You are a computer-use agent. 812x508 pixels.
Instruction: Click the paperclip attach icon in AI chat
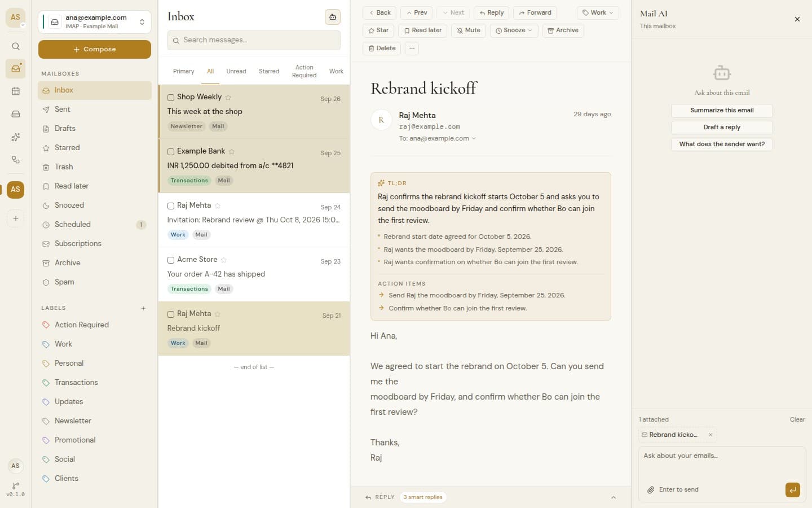(650, 490)
